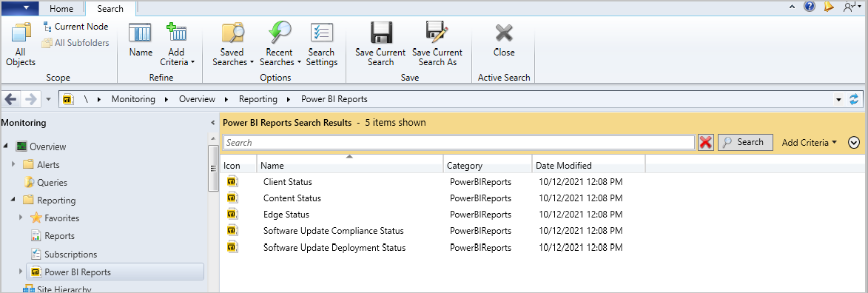Click Monitoring in the breadcrumb path
This screenshot has width=868, height=293.
pos(133,99)
